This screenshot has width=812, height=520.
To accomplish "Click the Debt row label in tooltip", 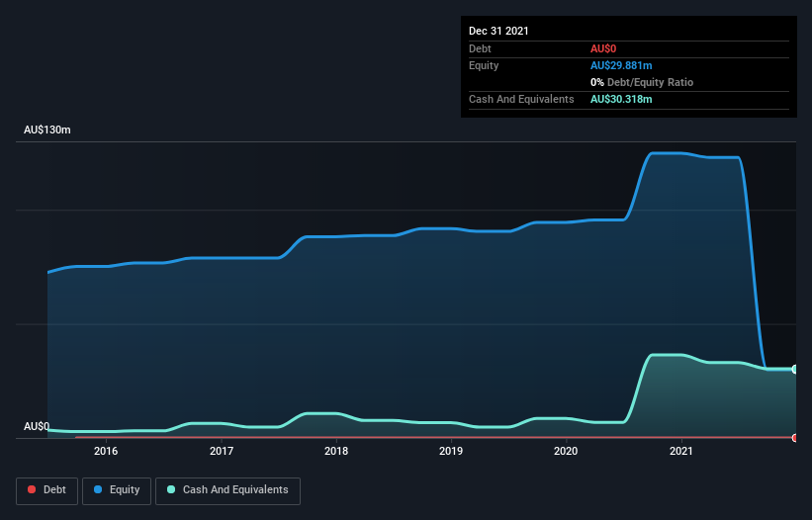I will pos(480,48).
